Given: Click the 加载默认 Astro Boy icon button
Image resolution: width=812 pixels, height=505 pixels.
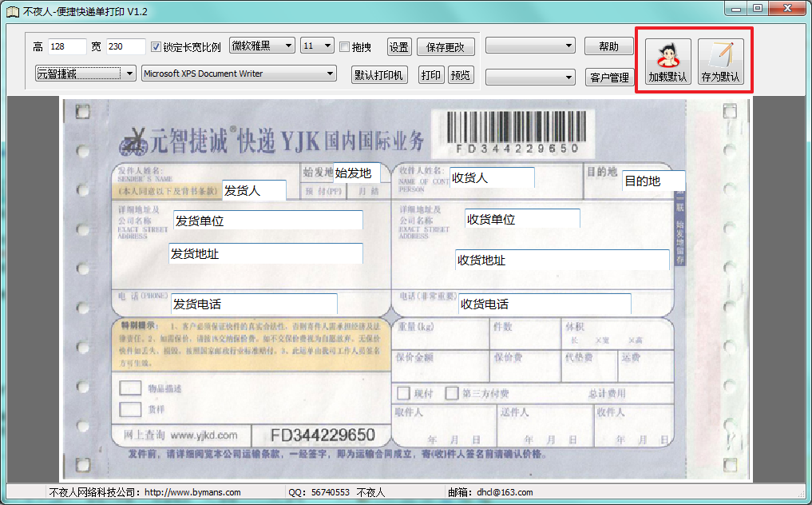Looking at the screenshot, I should (668, 62).
